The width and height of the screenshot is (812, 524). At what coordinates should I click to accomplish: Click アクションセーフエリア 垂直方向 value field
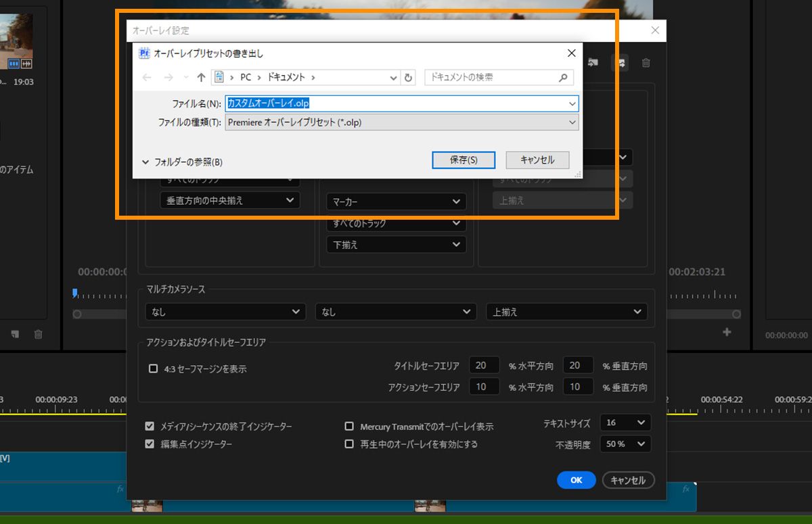point(578,387)
